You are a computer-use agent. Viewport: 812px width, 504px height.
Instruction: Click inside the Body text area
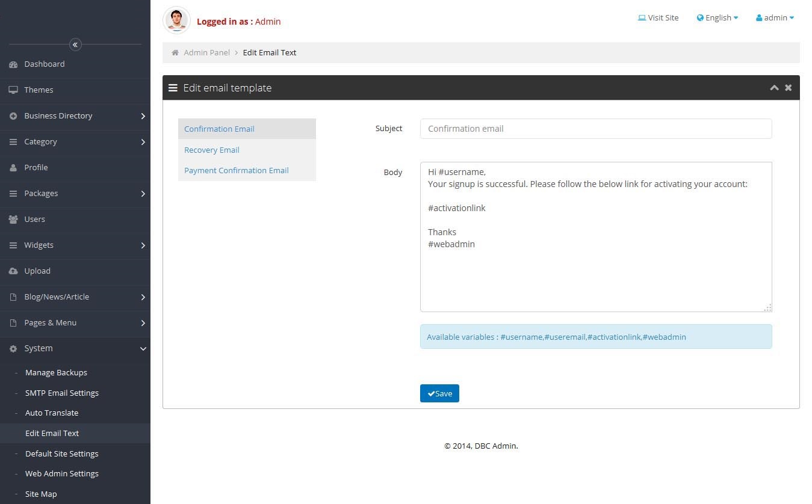596,237
